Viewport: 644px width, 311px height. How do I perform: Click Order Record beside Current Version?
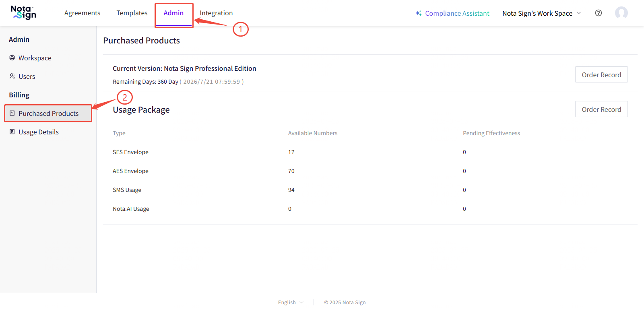[601, 75]
